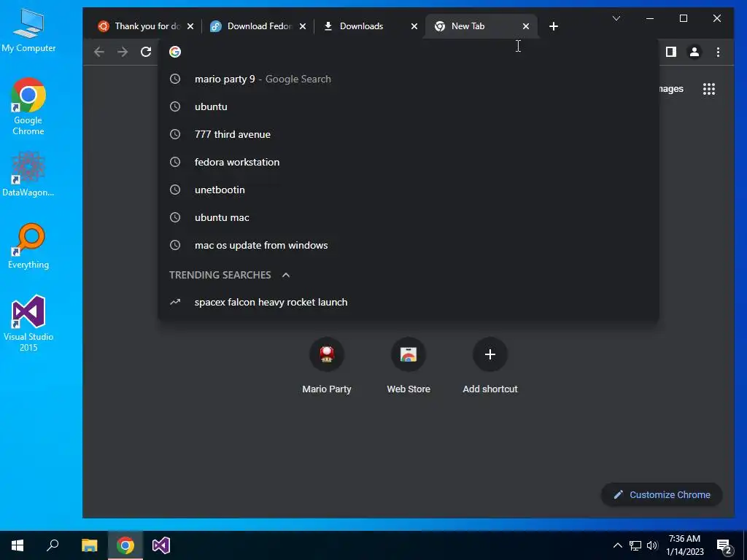Open the tab search chevron

[x=616, y=18]
